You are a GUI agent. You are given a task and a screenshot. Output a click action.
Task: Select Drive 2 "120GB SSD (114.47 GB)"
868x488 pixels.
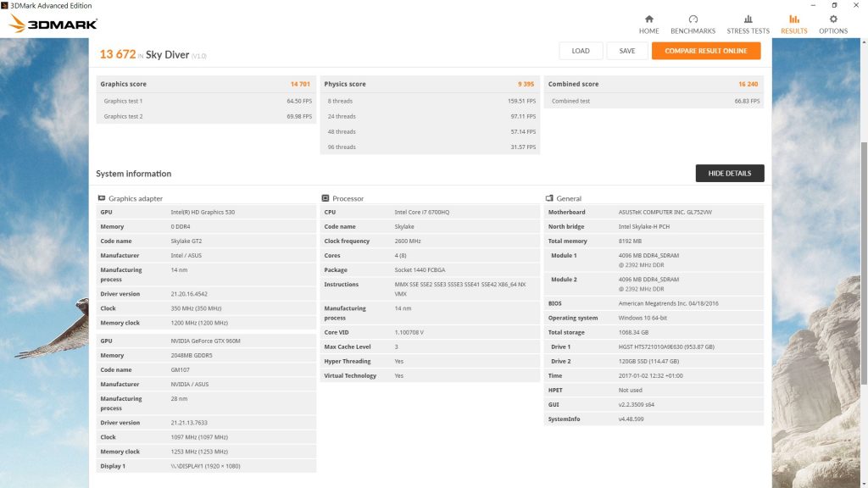pyautogui.click(x=648, y=361)
